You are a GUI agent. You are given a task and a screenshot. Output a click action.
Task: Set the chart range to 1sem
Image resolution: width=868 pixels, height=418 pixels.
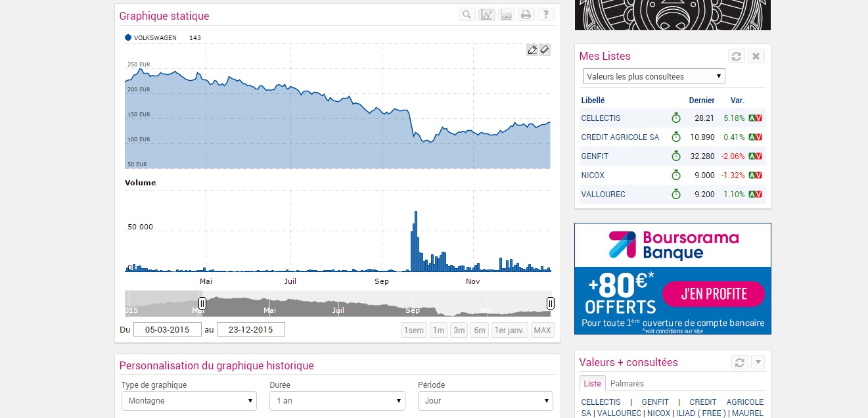414,330
